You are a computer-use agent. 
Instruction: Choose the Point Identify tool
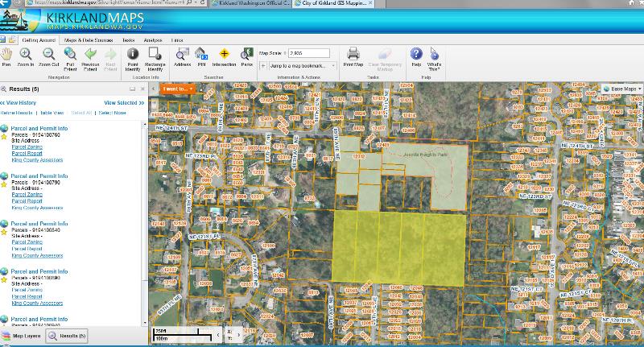pos(133,54)
